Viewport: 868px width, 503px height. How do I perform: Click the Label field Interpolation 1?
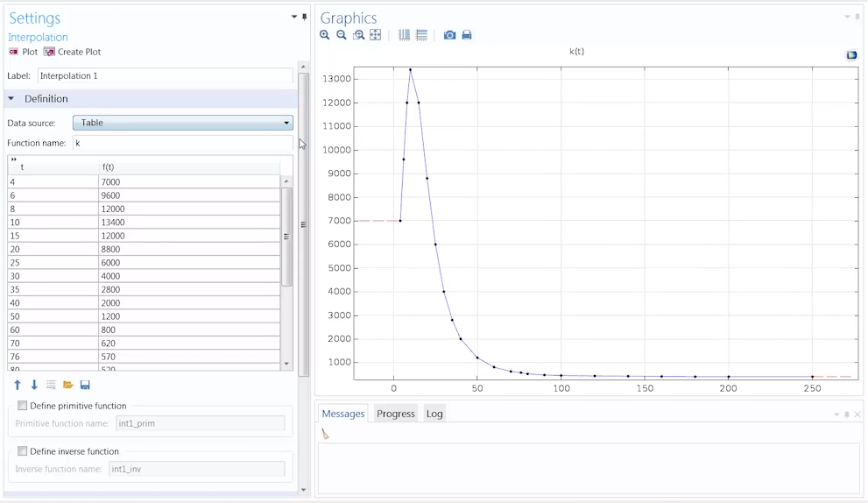click(165, 76)
